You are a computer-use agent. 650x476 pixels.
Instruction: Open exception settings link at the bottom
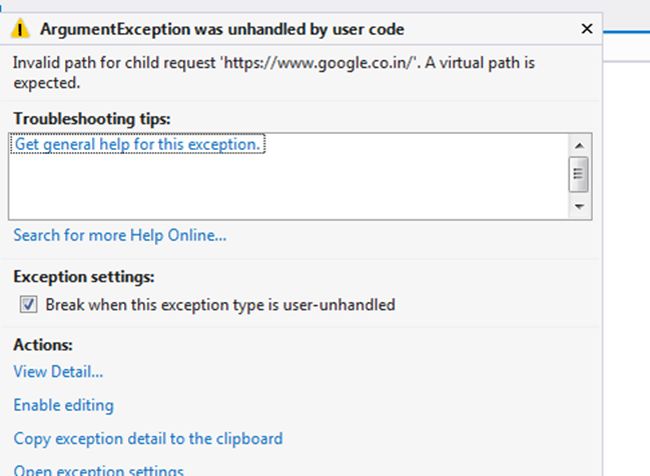[98, 470]
